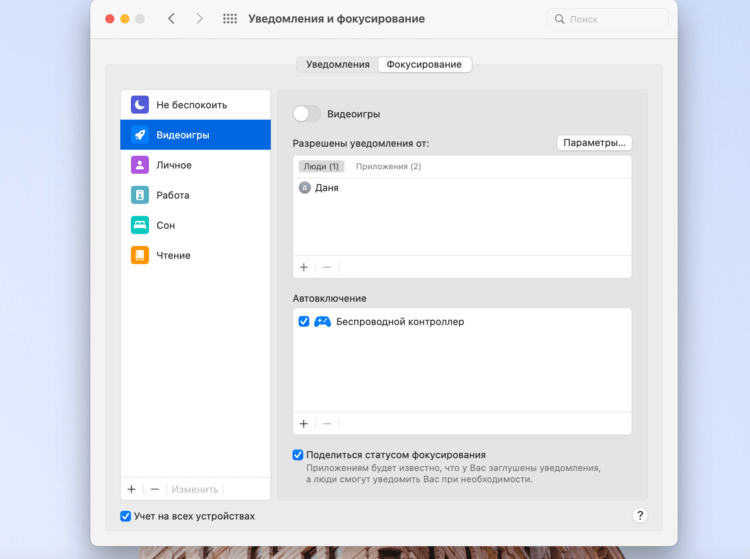The height and width of the screenshot is (559, 750).
Task: Toggle the Видеоигры focus switch on
Action: [x=307, y=114]
